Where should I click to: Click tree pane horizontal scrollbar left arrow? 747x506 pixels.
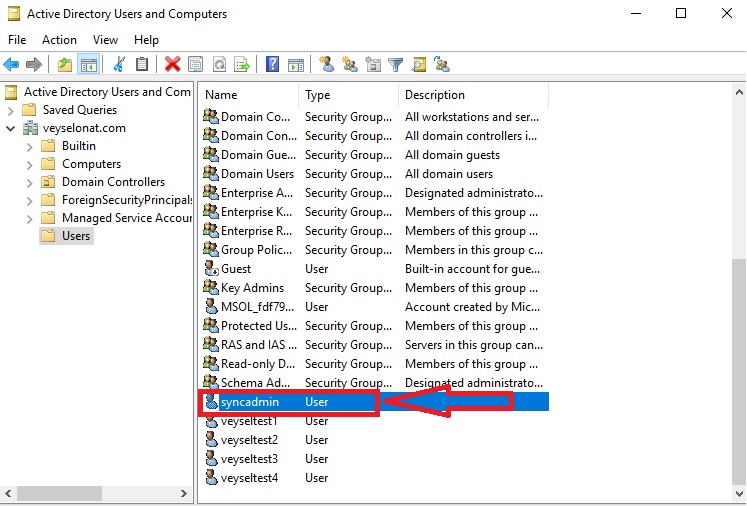click(x=8, y=494)
